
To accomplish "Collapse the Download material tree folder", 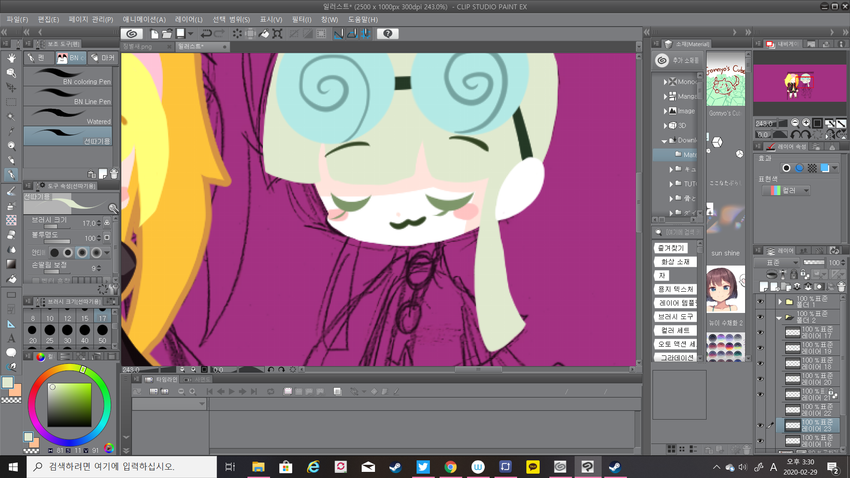I will (665, 140).
